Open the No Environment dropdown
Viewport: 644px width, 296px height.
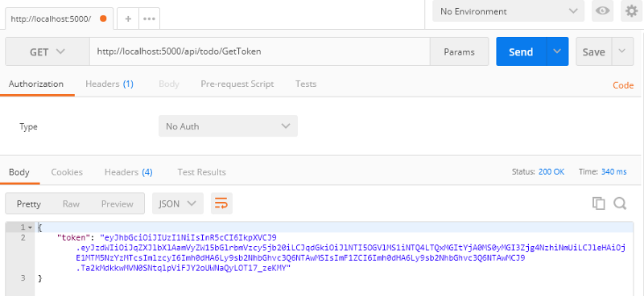(509, 11)
